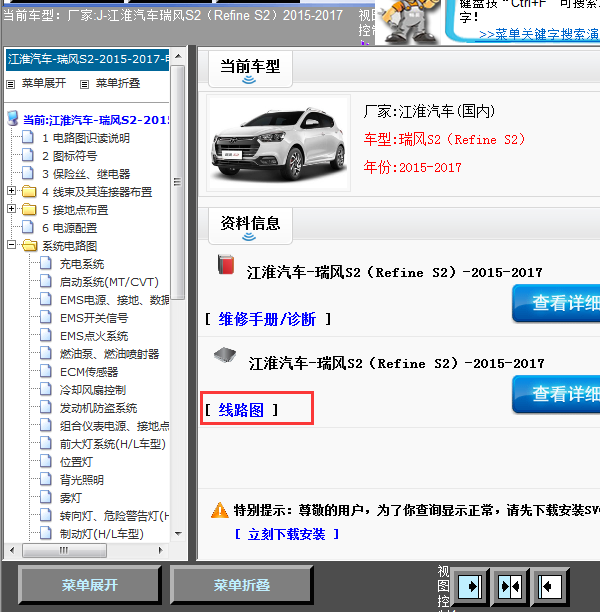The width and height of the screenshot is (600, 612).
Task: Click the 4 线束及其连接器布置 folder icon
Action: coord(29,192)
